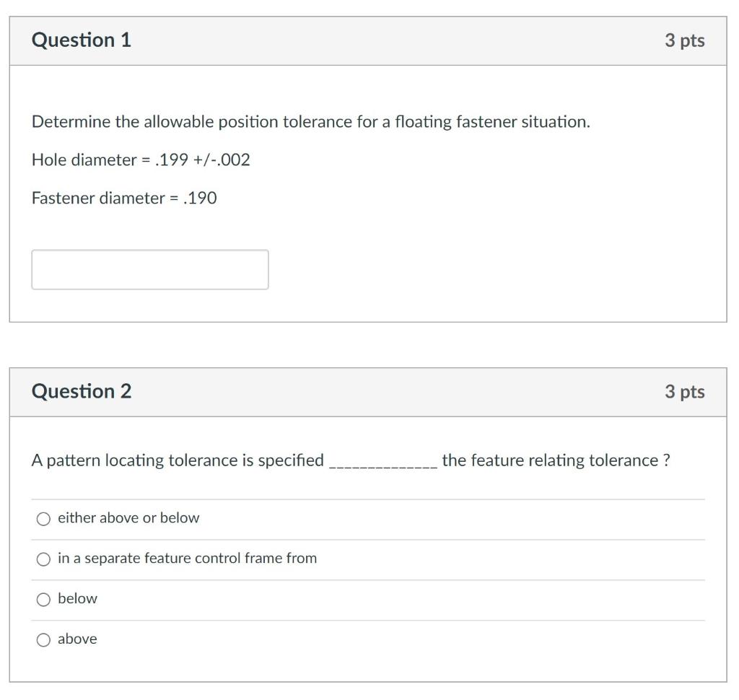
Task: Select the "below" radio button
Action: tap(43, 598)
